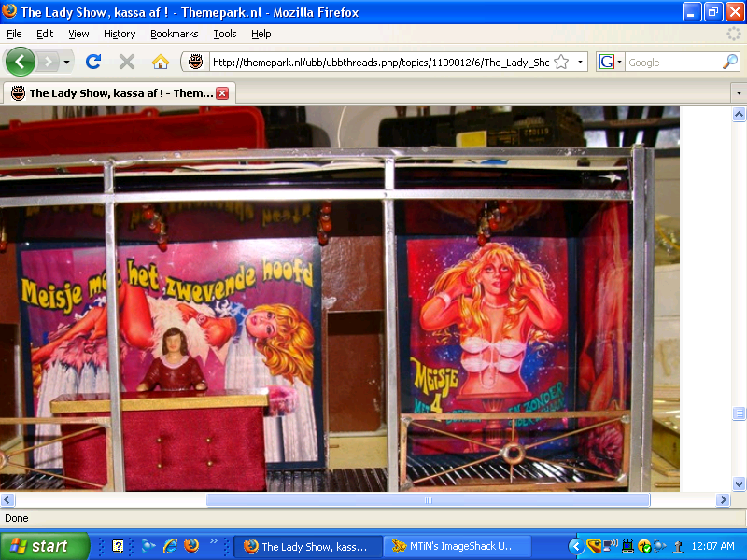
Task: Click the blue arrow Quick Launch icon
Action: [x=148, y=546]
